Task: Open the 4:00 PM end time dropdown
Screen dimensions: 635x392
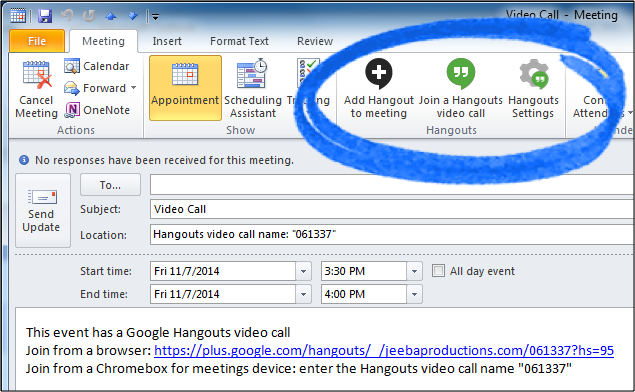Action: point(414,294)
